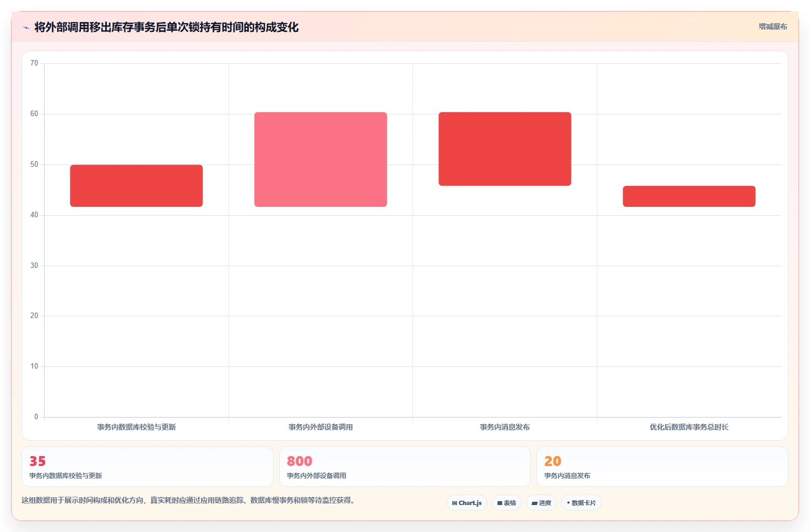Click the card caption 事务内外部设备调用 under 800
The height and width of the screenshot is (532, 810).
[x=317, y=476]
